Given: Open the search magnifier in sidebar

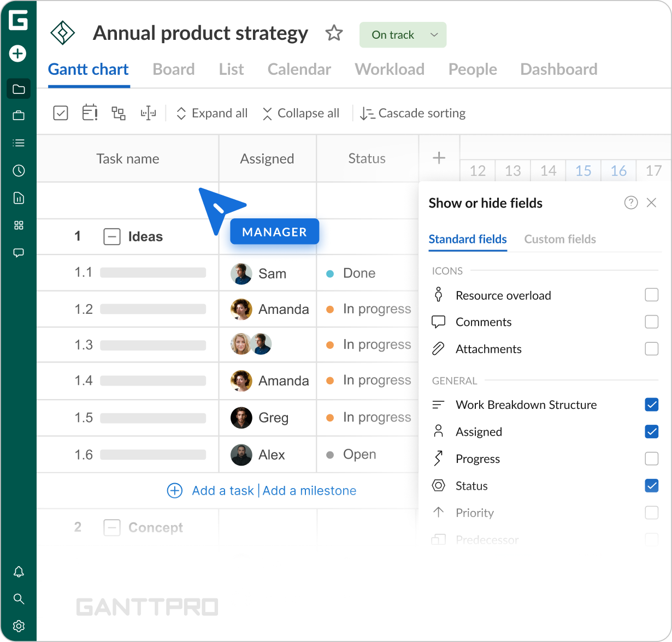Looking at the screenshot, I should pos(19,599).
